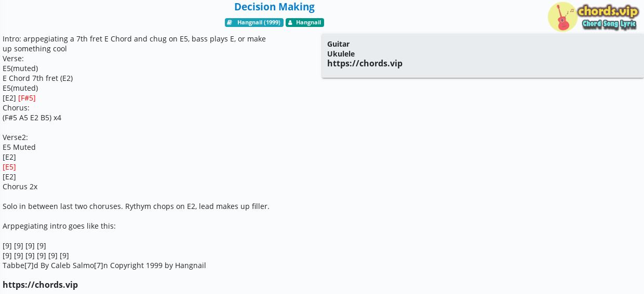Image resolution: width=644 pixels, height=294 pixels.
Task: Open the Hangnail artist tag
Action: [305, 22]
